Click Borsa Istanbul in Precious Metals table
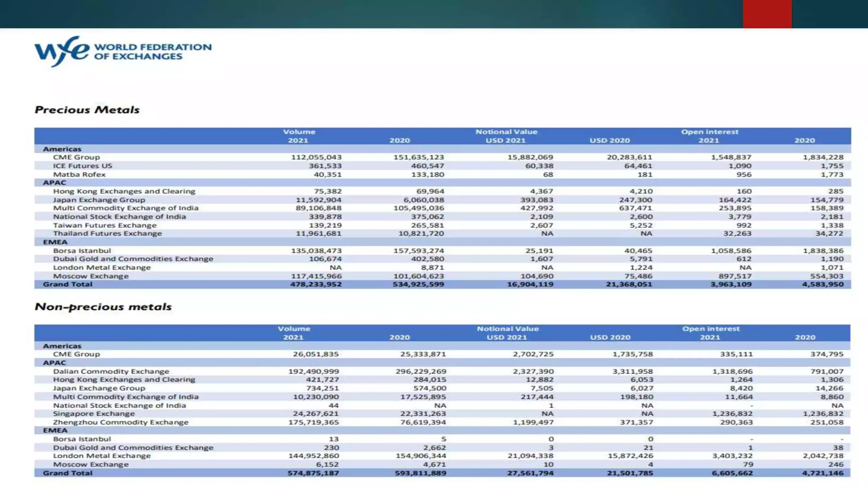Image resolution: width=868 pixels, height=488 pixels. tap(82, 251)
